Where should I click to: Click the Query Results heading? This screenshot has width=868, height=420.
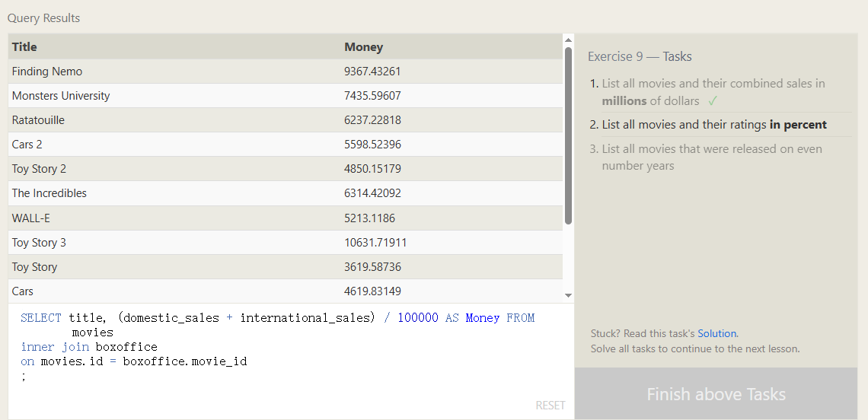(43, 18)
